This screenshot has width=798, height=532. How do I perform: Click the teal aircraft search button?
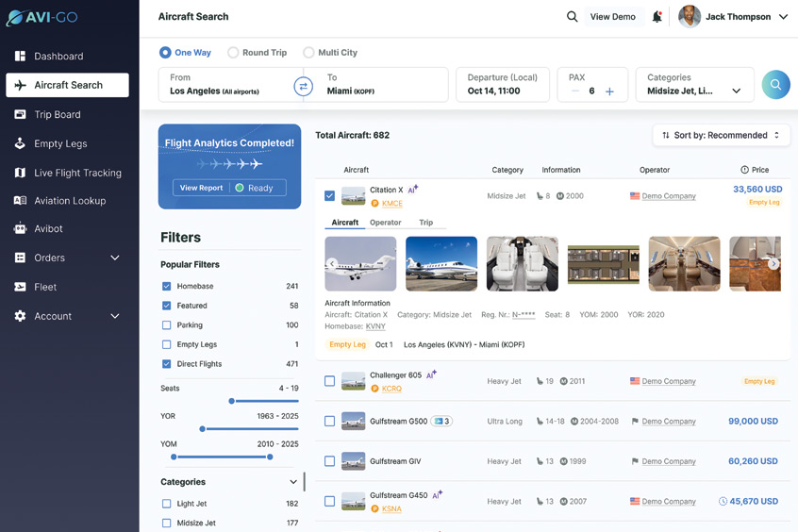(775, 85)
